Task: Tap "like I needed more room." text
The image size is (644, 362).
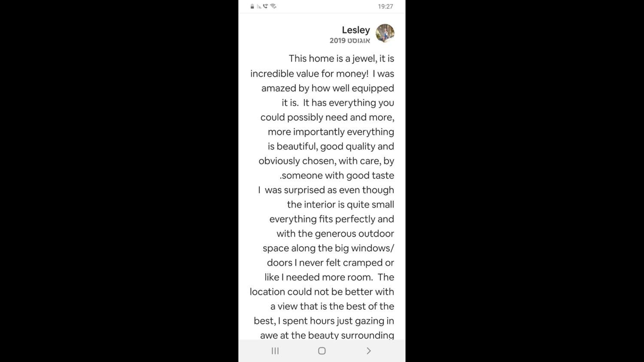Action: click(319, 277)
